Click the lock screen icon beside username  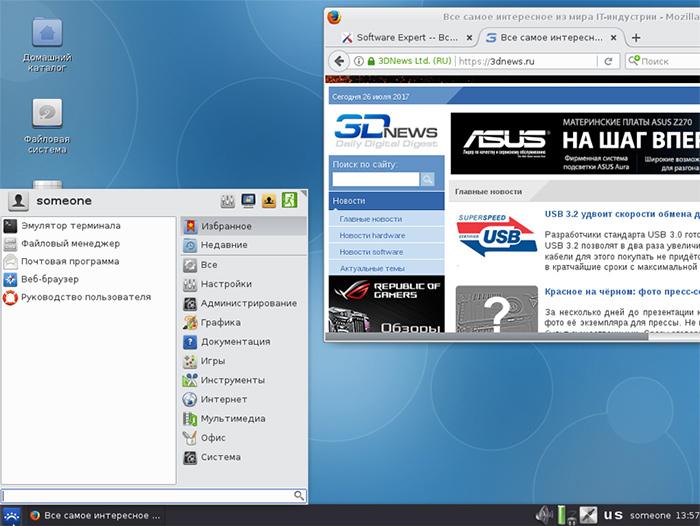pyautogui.click(x=248, y=201)
